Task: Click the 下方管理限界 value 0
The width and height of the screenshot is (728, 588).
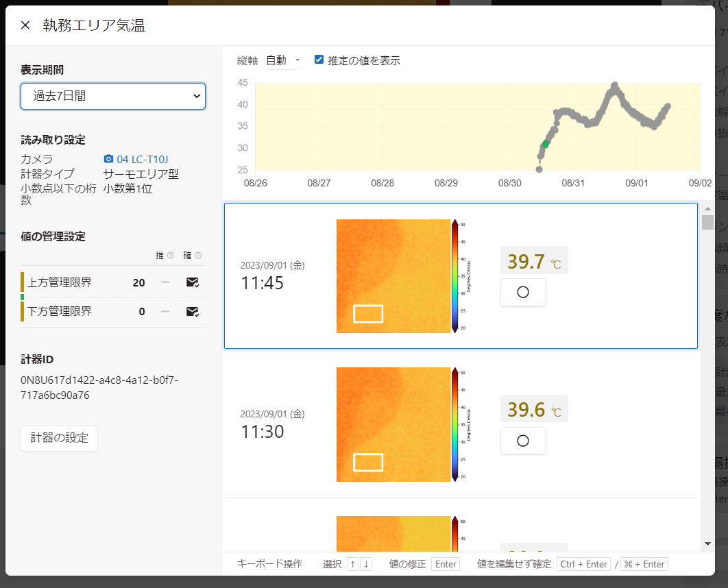Action: tap(142, 311)
